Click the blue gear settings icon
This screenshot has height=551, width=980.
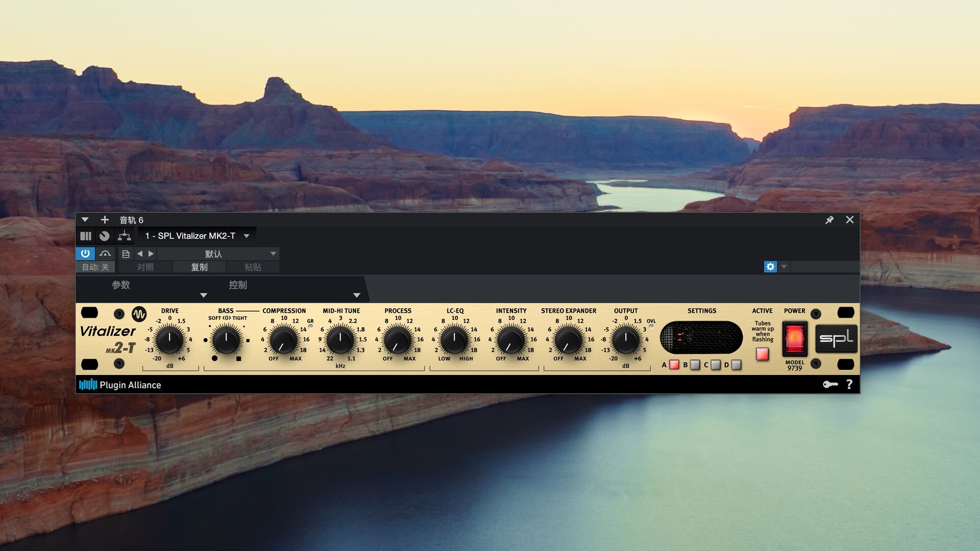pyautogui.click(x=770, y=266)
